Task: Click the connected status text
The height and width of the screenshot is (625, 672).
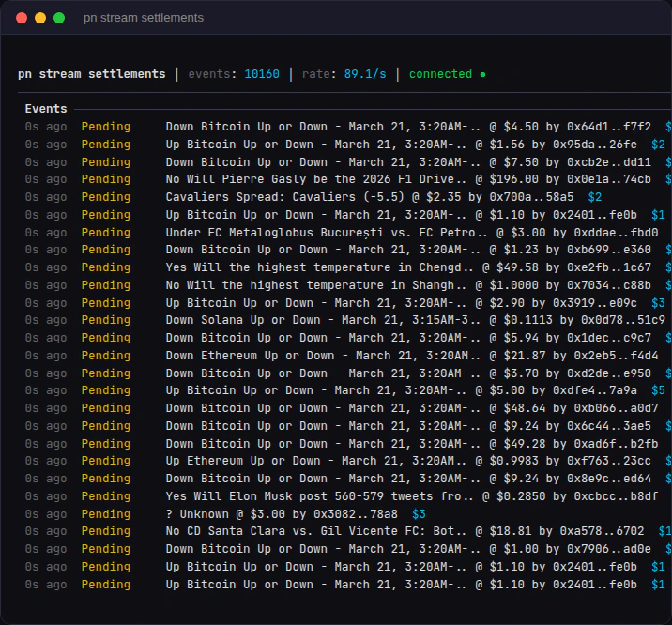Action: click(x=440, y=74)
